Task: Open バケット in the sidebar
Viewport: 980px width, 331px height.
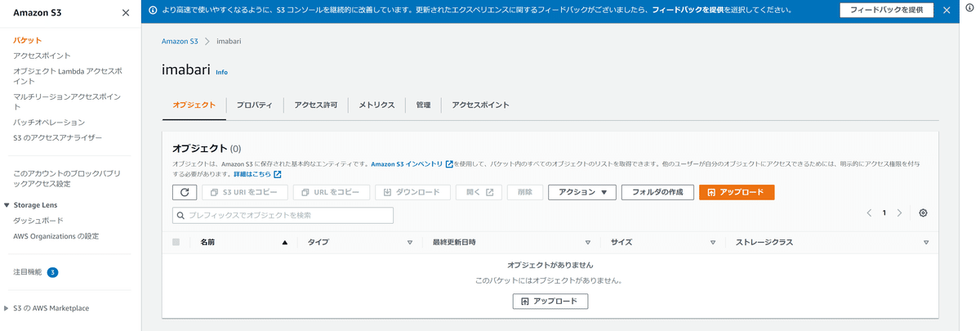Action: (x=27, y=40)
